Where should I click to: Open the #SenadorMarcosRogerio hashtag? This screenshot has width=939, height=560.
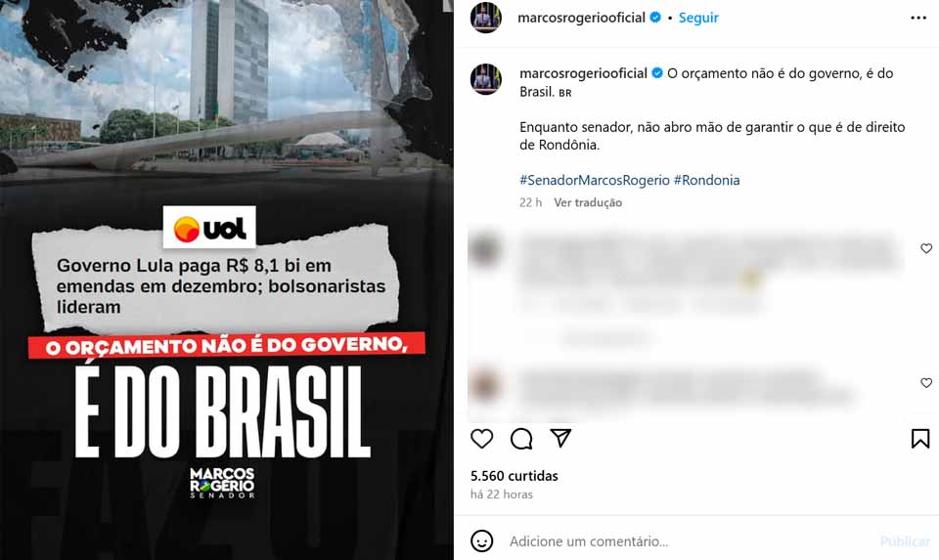pyautogui.click(x=594, y=180)
